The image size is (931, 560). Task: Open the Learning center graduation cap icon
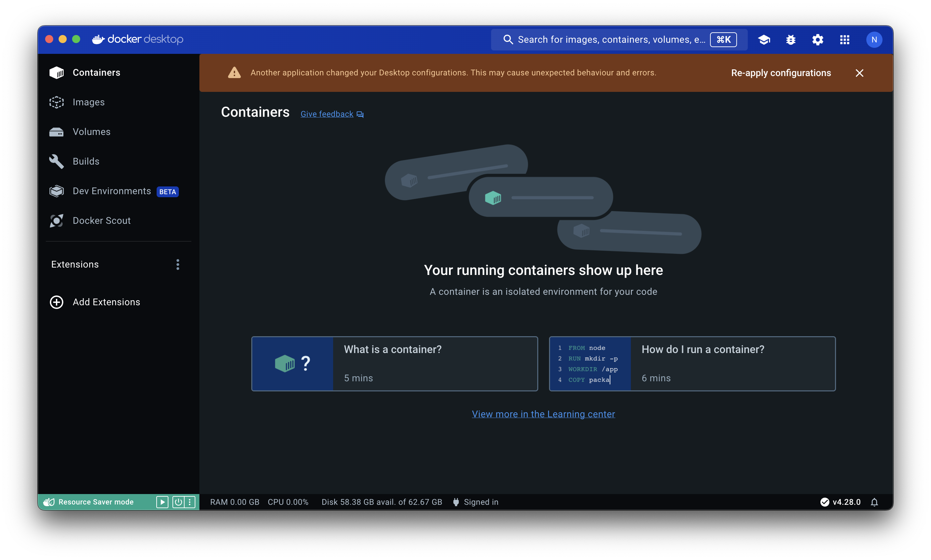tap(764, 40)
